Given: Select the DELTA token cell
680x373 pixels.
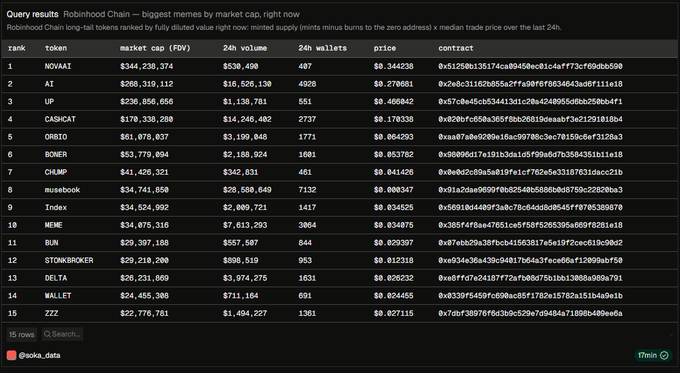Looking at the screenshot, I should pyautogui.click(x=56, y=278).
